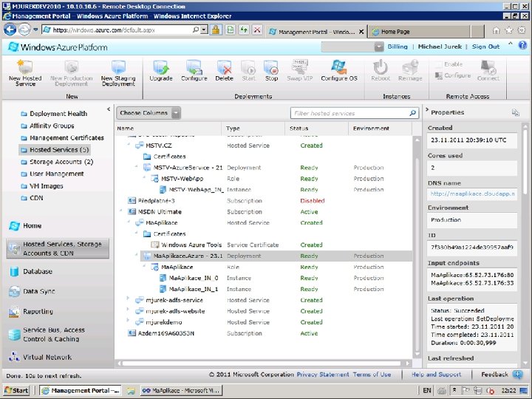Open the Terms of Use link
532x399 pixels.
[x=372, y=375]
